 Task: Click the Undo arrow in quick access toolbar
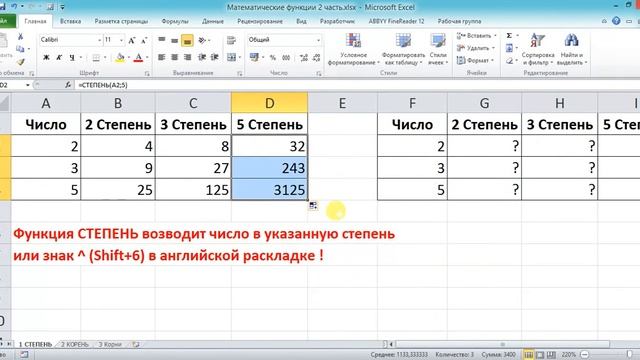pyautogui.click(x=14, y=7)
